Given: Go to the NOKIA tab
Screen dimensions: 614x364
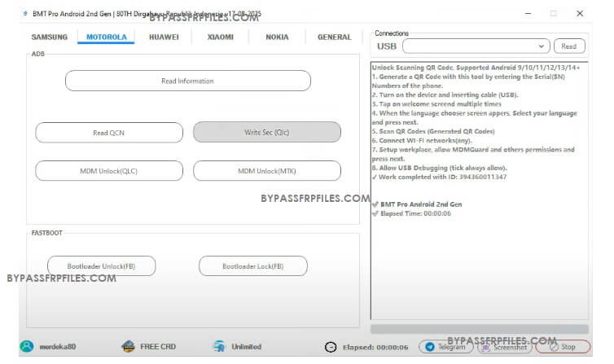Looking at the screenshot, I should (277, 37).
